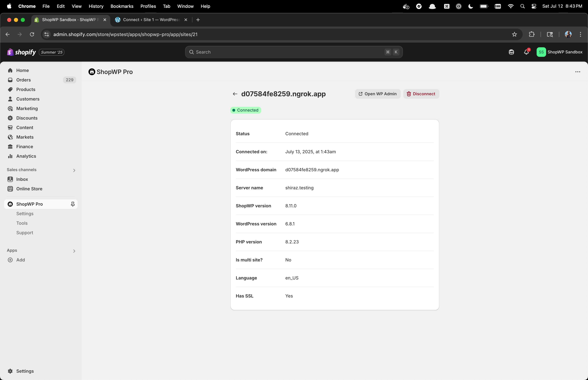Open ShopWP Pro Tools sub-item
Screen dimensions: 588x380
click(22, 223)
